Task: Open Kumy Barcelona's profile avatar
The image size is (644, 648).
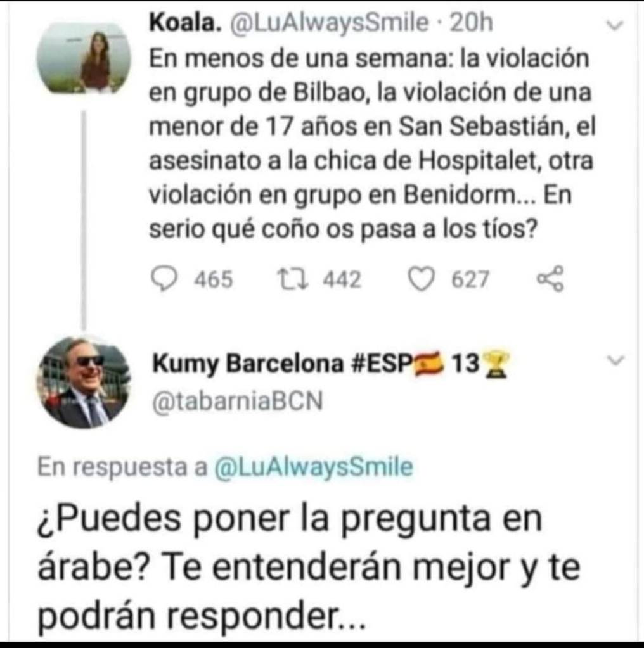Action: pos(84,382)
